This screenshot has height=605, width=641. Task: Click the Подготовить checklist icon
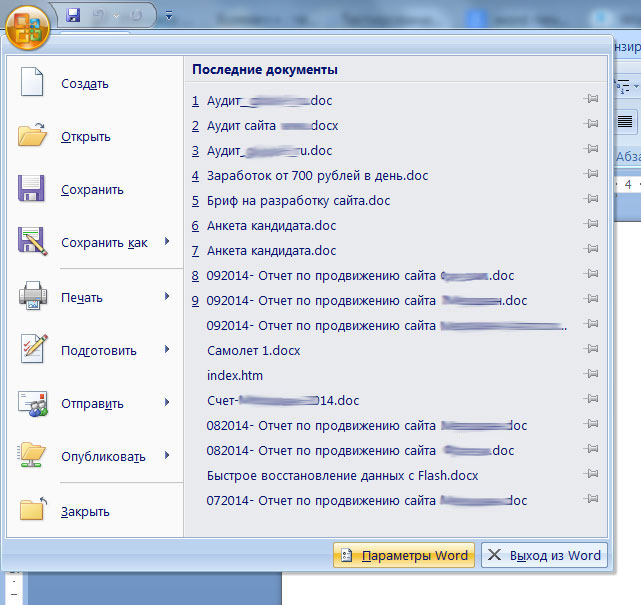[34, 348]
